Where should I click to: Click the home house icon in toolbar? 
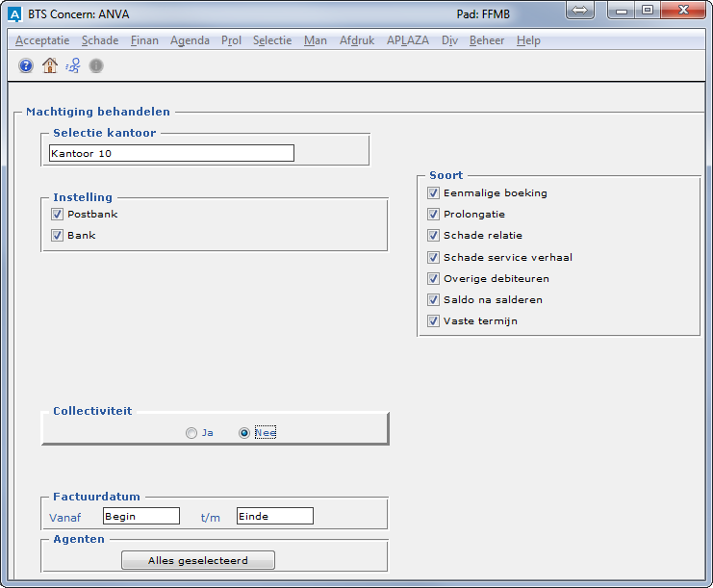(x=50, y=65)
